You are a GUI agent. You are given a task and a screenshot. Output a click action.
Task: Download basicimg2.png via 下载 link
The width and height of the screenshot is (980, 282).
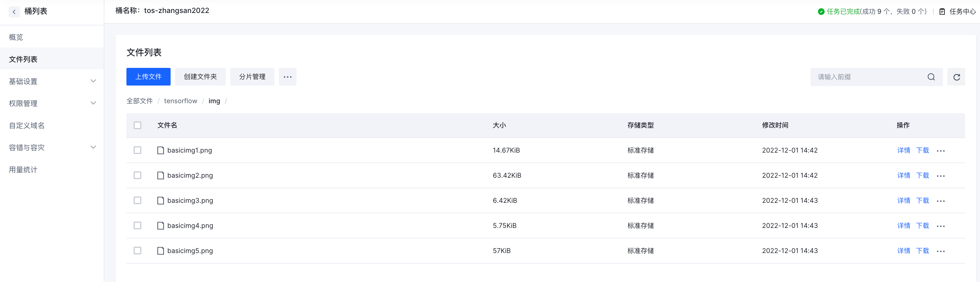click(922, 175)
